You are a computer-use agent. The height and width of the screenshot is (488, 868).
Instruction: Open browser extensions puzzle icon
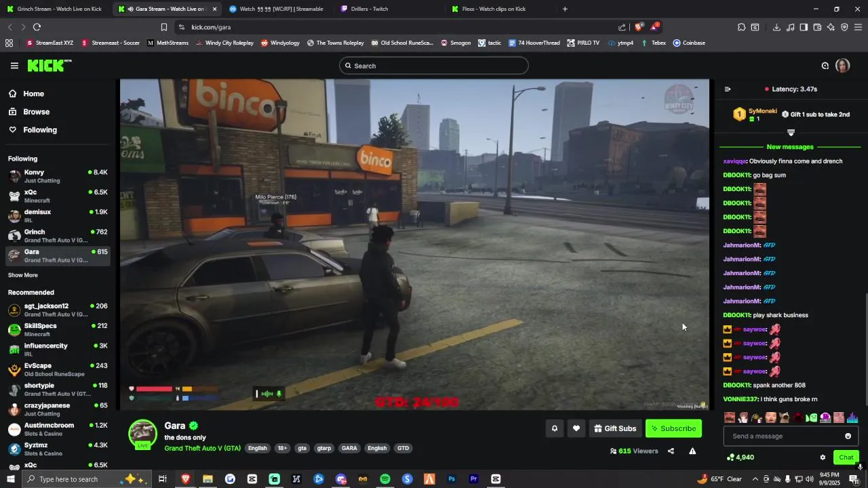point(741,27)
